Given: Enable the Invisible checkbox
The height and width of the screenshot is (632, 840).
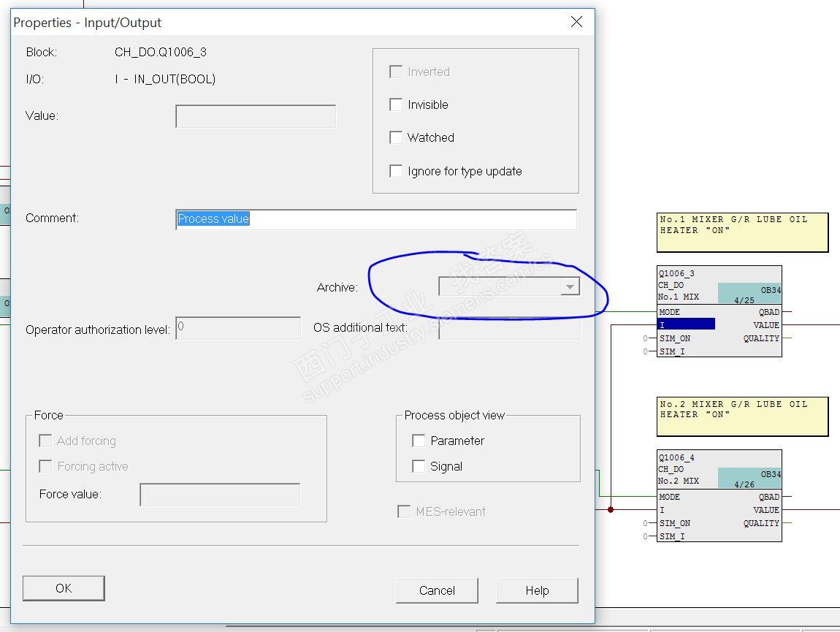Looking at the screenshot, I should tap(396, 104).
